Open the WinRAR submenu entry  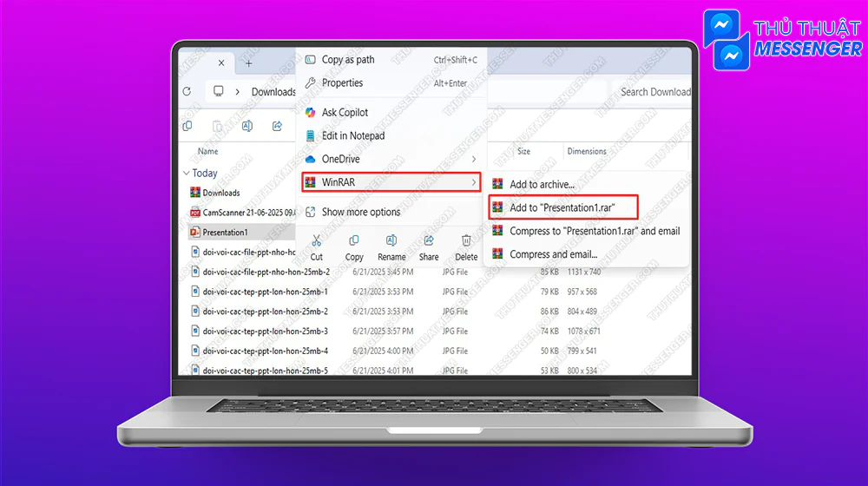[x=391, y=182]
